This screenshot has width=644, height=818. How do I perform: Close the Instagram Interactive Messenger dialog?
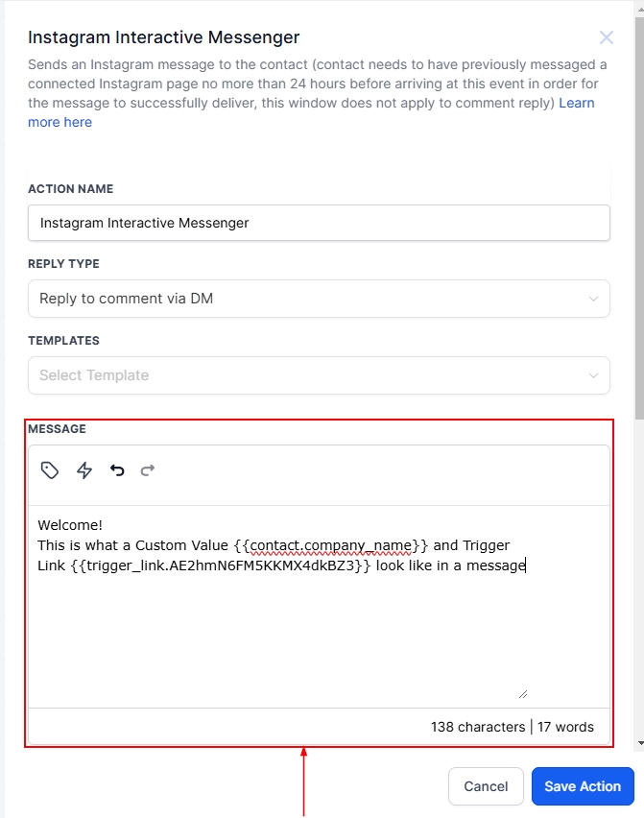606,38
